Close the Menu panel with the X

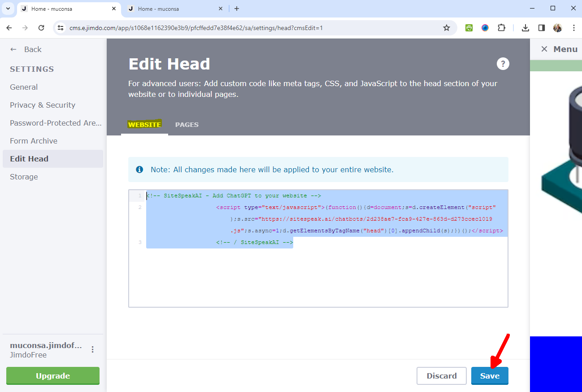pos(544,49)
